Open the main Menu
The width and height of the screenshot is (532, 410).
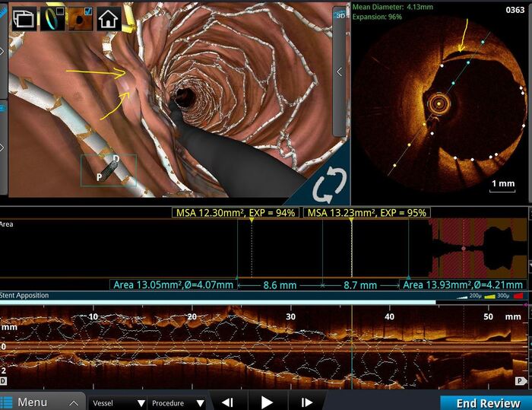(42, 402)
